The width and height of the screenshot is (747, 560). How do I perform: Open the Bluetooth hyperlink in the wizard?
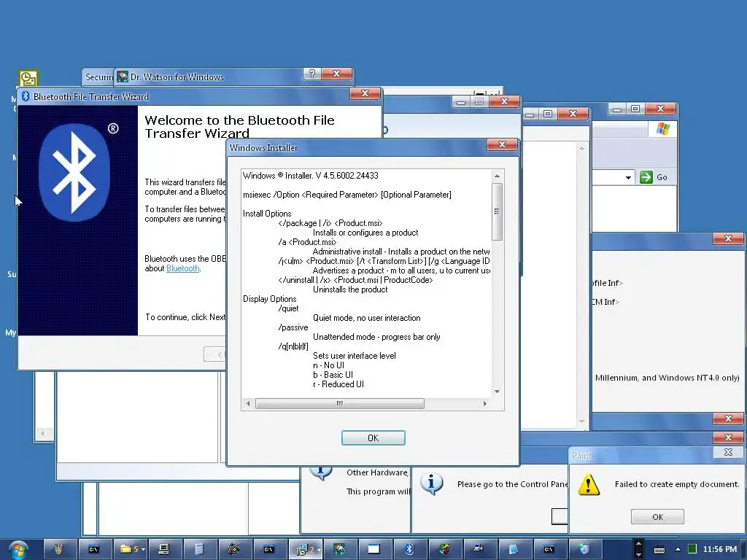click(182, 268)
